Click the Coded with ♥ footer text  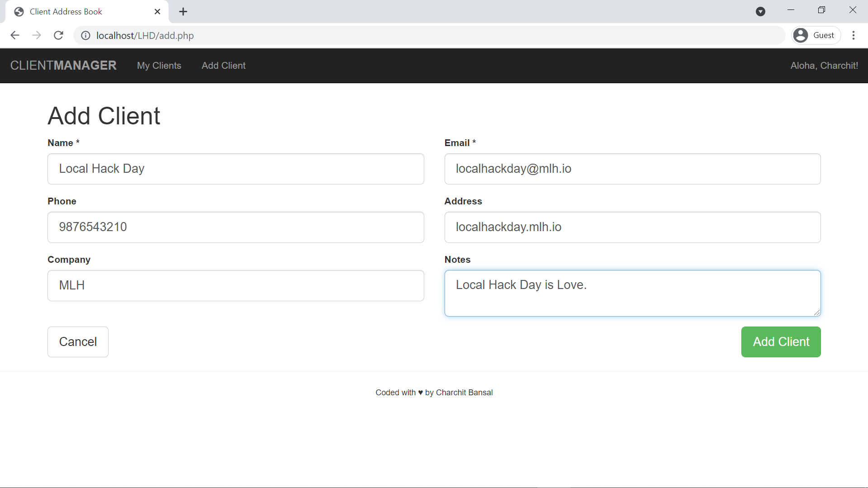(434, 393)
